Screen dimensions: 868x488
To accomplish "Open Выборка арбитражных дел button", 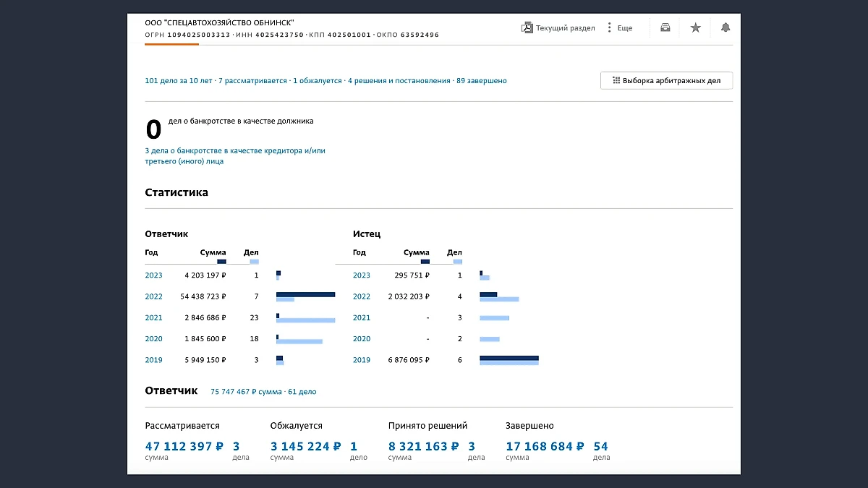I will click(666, 81).
